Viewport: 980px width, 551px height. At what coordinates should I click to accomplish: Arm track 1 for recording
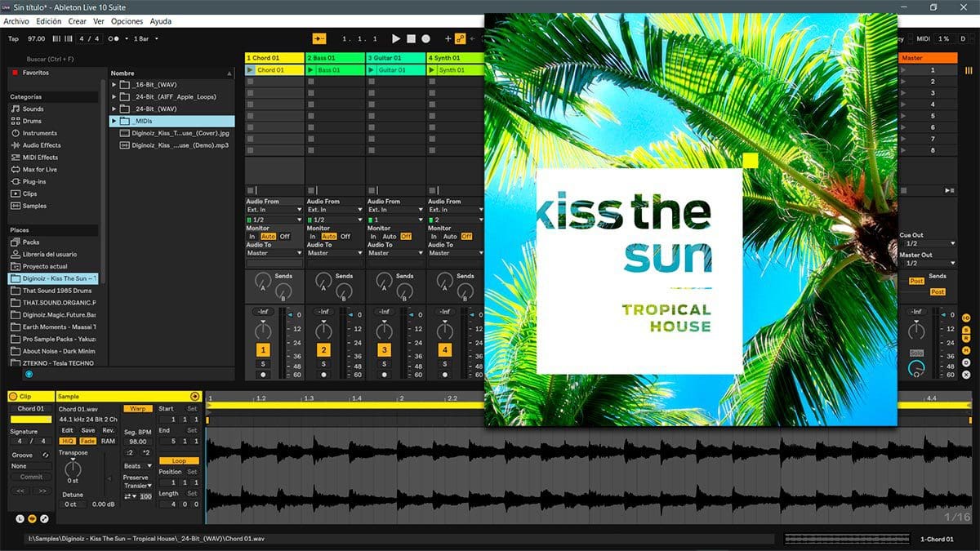[x=263, y=375]
